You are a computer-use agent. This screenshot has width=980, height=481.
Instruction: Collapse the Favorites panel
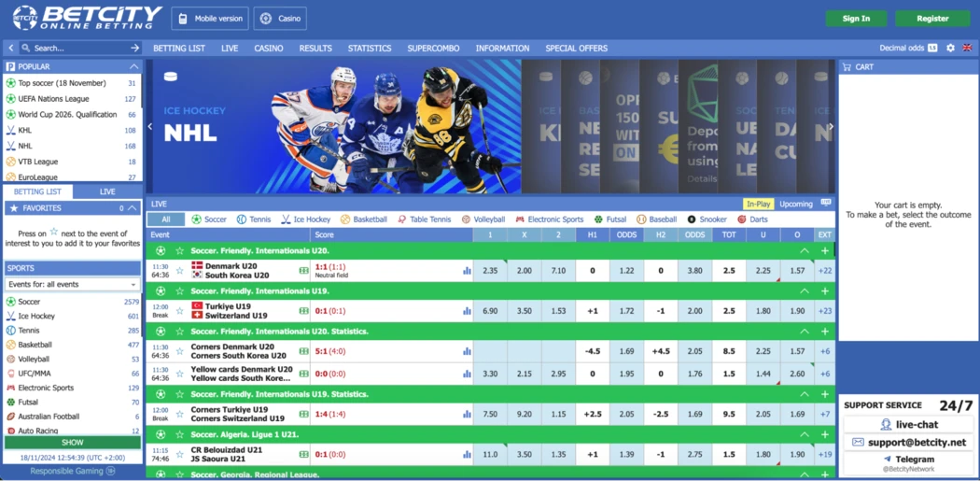coord(133,208)
